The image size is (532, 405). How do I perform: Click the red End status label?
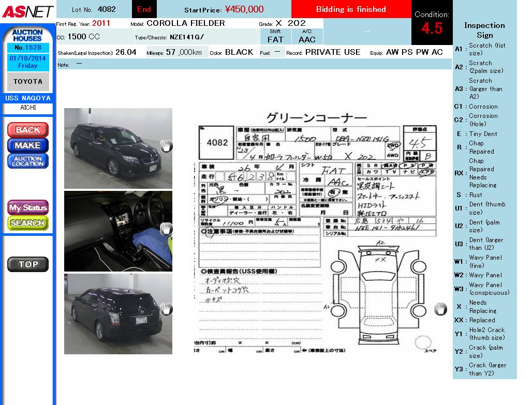click(x=144, y=9)
